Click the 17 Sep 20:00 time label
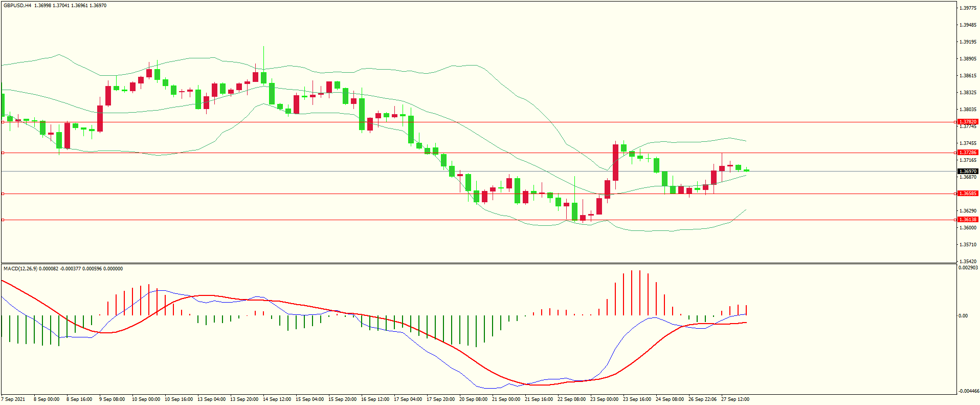Screen dimensions: 980x405 440,399
